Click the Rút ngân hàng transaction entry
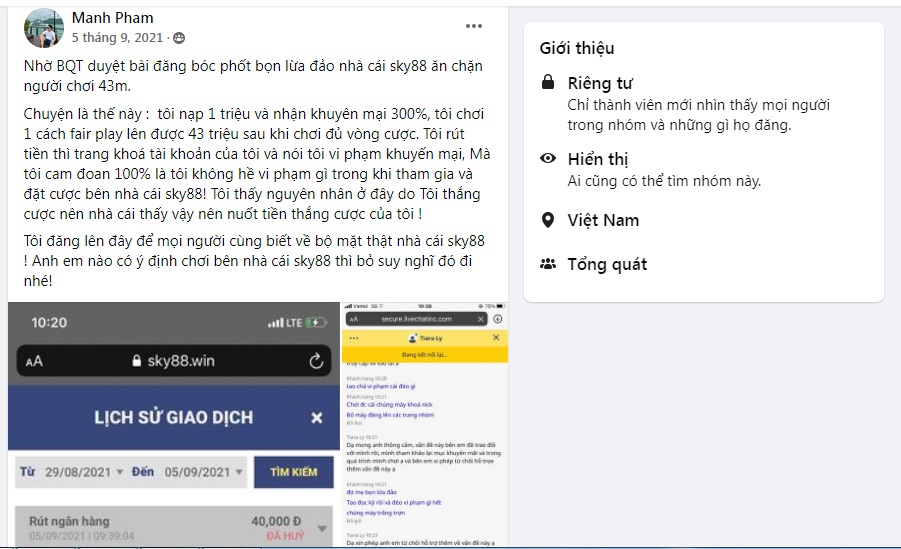The height and width of the screenshot is (549, 901). pyautogui.click(x=174, y=527)
